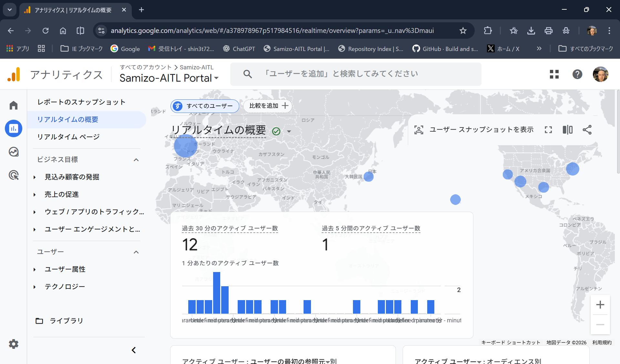Click the Home icon in left rail

(x=14, y=105)
